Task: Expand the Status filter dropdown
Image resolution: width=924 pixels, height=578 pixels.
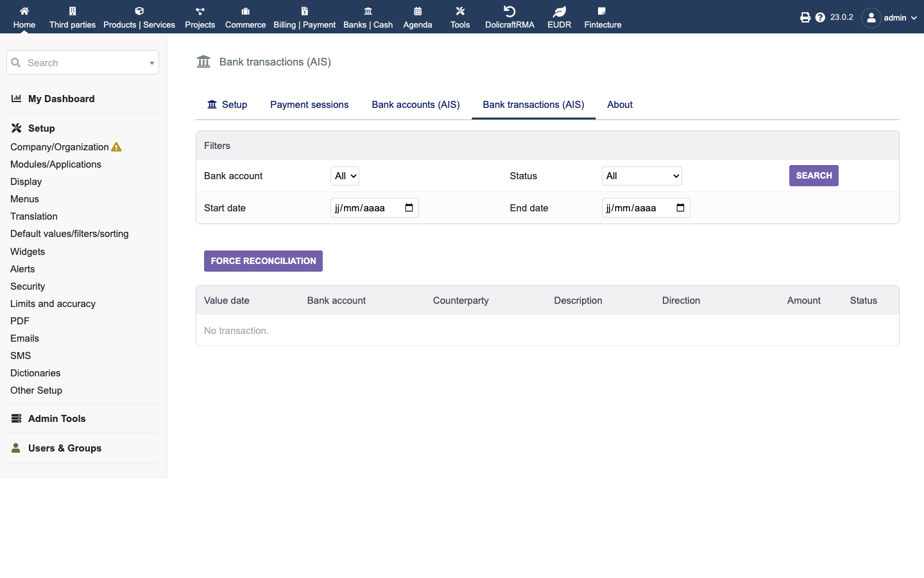Action: coord(642,176)
